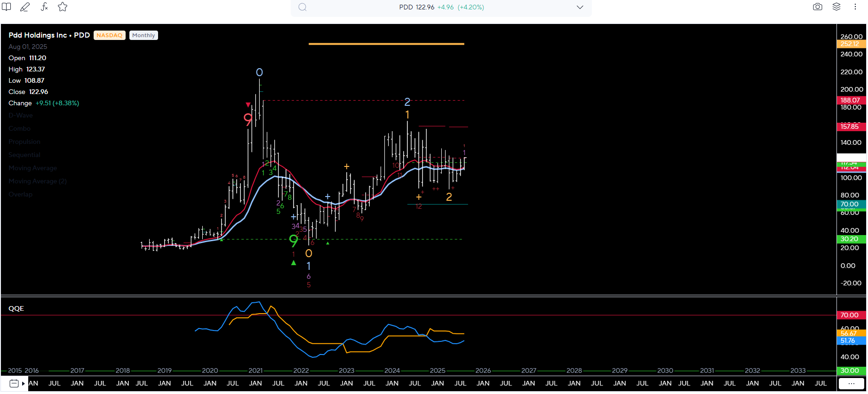The height and width of the screenshot is (394, 868).
Task: Select the pencil drawing tool
Action: click(25, 7)
